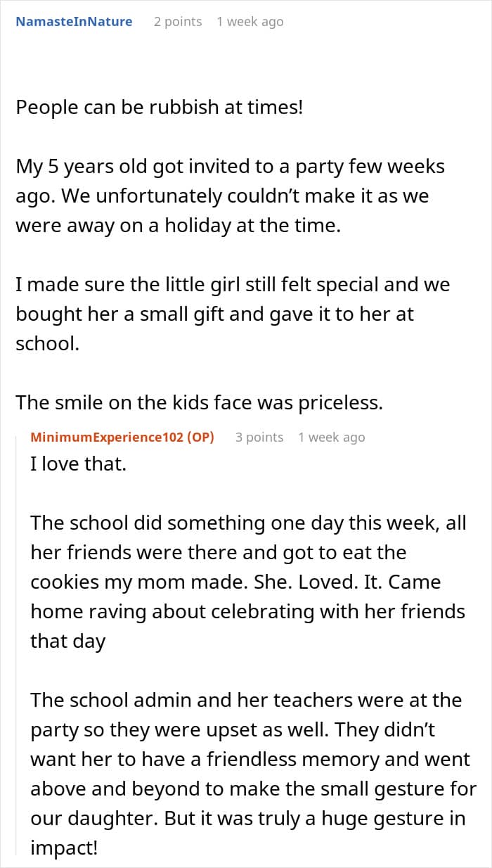Click the timestamp on MinimumExperience102's reply
Image resolution: width=492 pixels, height=868 pixels.
pos(331,437)
